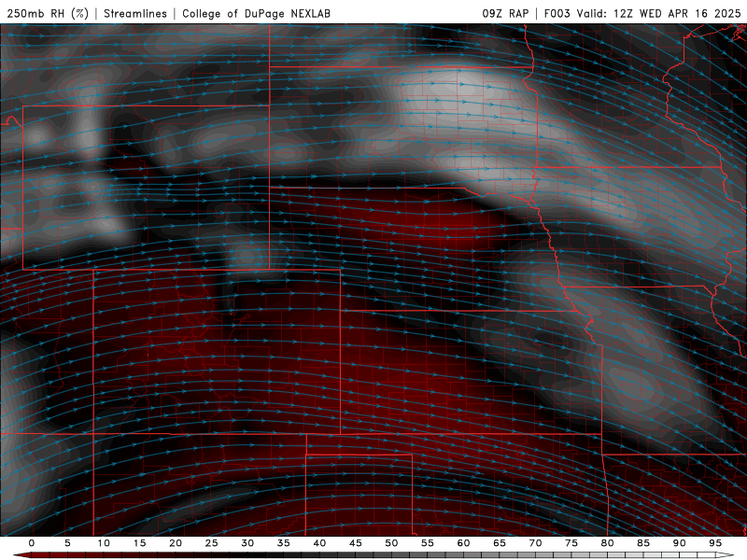Click the '70' value on the scale
747x560 pixels.
point(535,543)
